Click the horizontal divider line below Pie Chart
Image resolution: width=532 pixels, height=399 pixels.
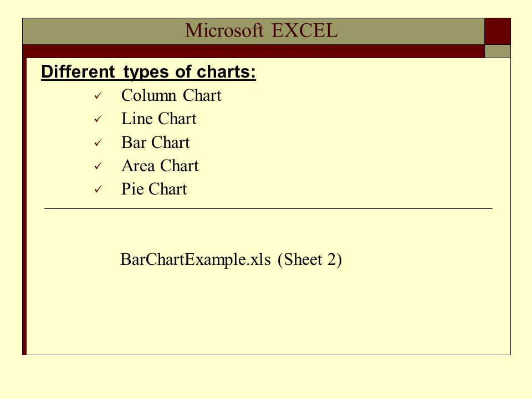click(x=268, y=209)
